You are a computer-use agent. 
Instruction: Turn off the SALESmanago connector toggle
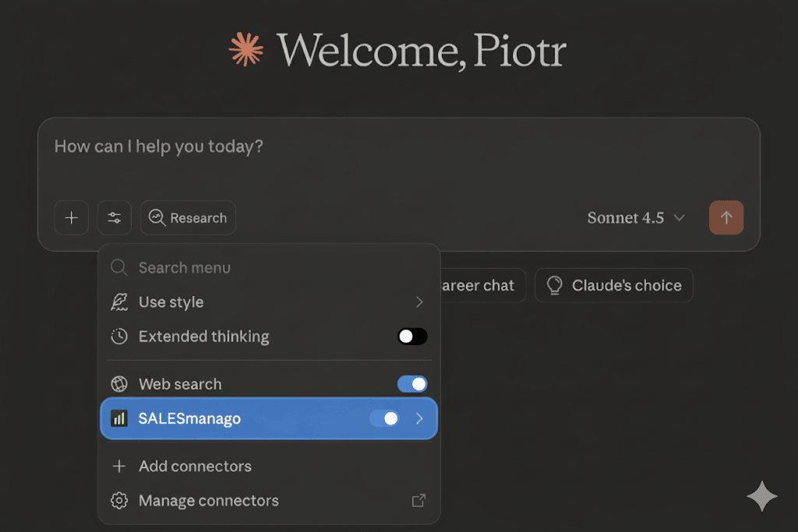click(384, 419)
